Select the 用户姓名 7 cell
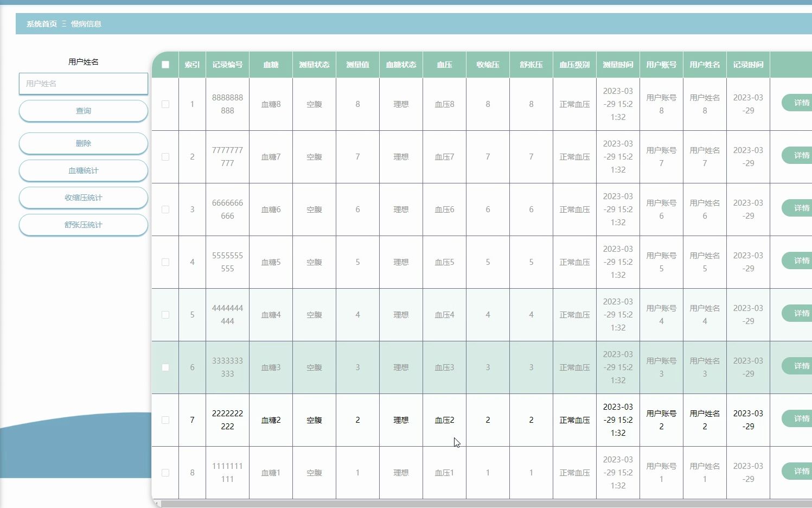Screen dimensions: 812x508 click(x=705, y=157)
